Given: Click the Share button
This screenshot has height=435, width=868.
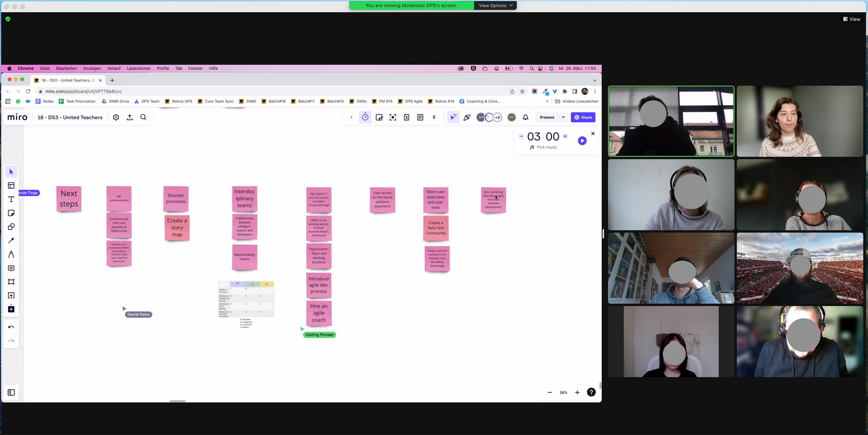Looking at the screenshot, I should tap(583, 117).
